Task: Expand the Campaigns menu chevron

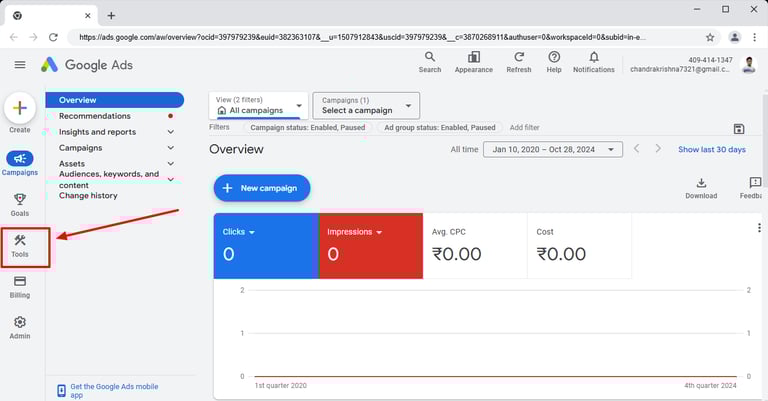Action: tap(170, 147)
